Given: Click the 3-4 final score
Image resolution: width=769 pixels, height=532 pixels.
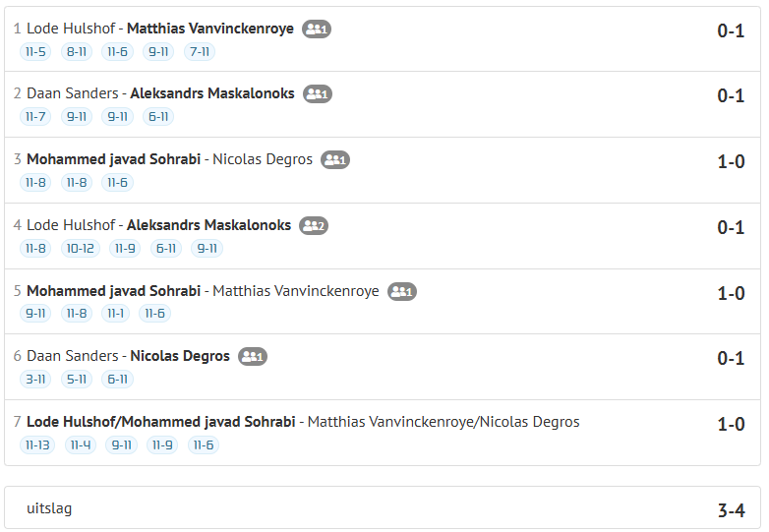Looking at the screenshot, I should click(731, 510).
